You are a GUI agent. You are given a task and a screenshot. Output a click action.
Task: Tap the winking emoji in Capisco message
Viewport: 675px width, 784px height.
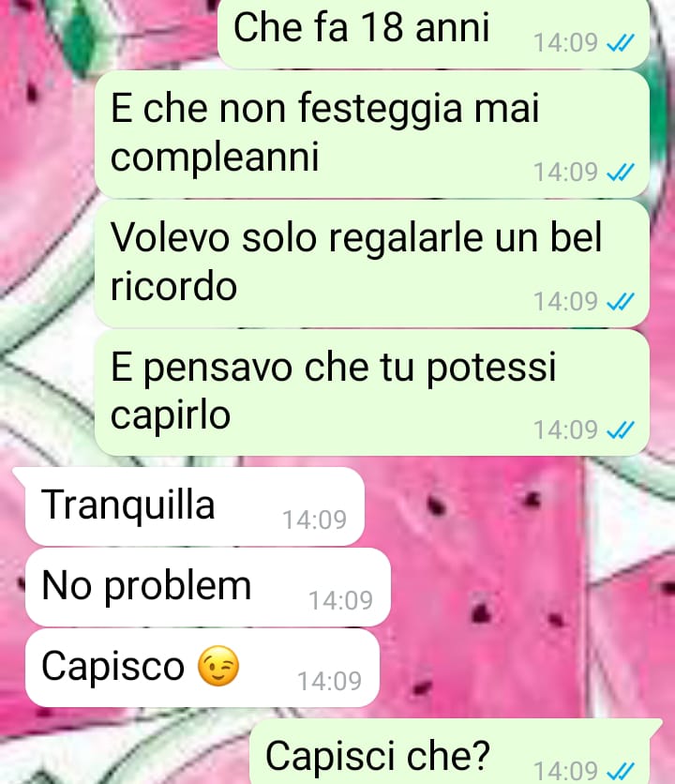click(218, 666)
